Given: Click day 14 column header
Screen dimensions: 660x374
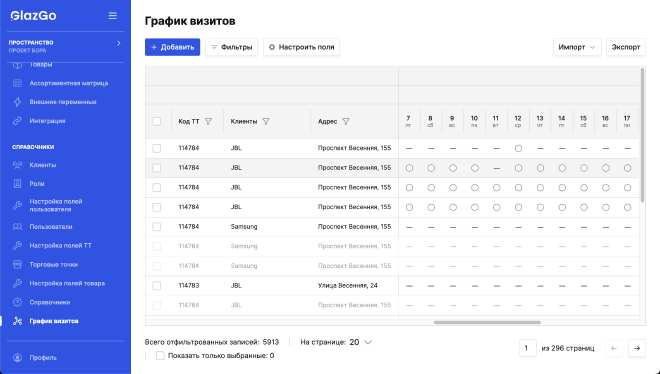Looking at the screenshot, I should [562, 121].
